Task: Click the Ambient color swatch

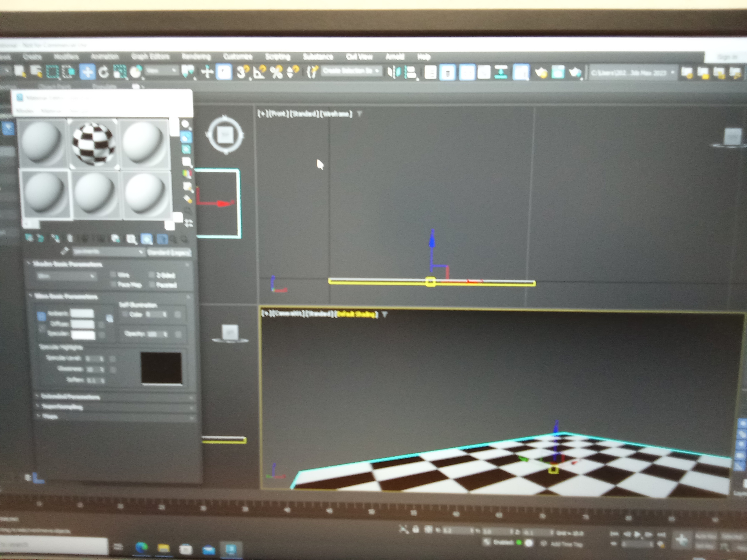Action: click(82, 313)
